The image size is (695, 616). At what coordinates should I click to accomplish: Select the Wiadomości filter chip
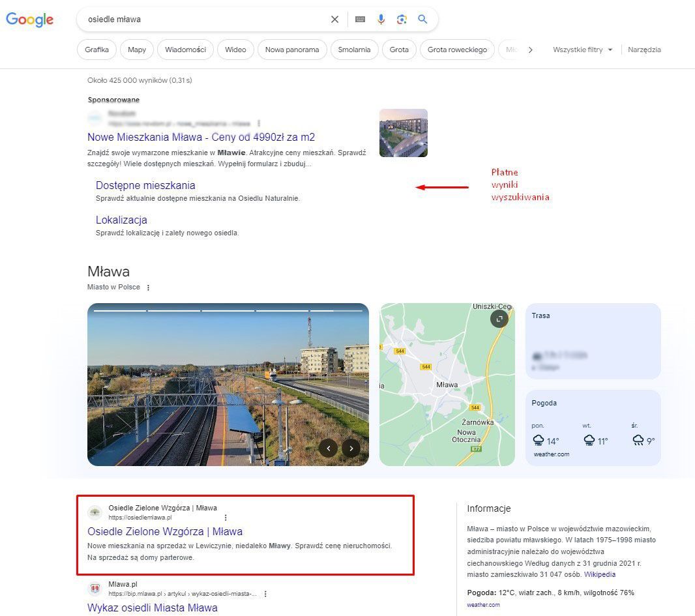point(185,50)
